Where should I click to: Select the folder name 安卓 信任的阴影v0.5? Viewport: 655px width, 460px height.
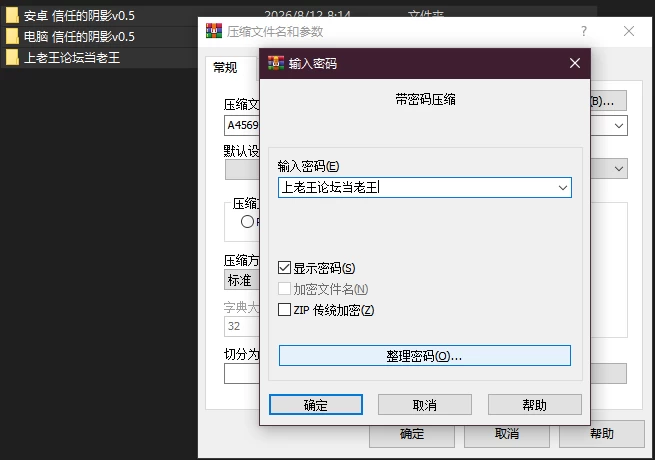pos(79,16)
